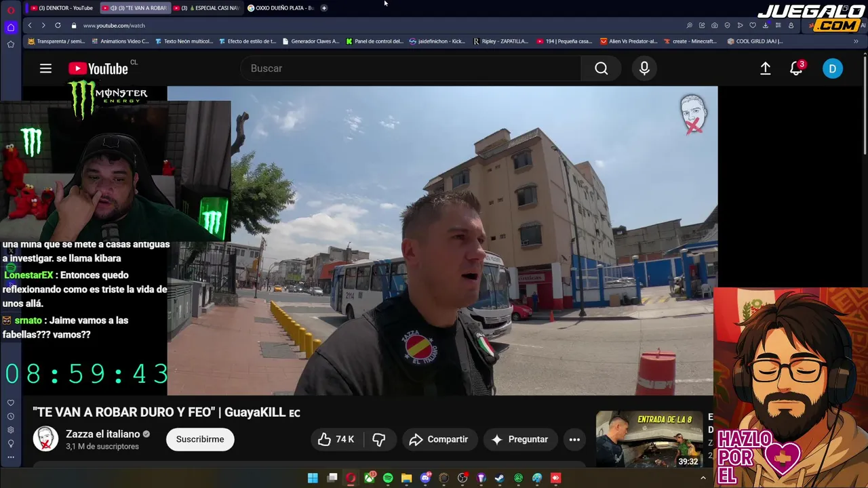
Task: Open the Animations Video C... bookmark
Action: tap(120, 41)
